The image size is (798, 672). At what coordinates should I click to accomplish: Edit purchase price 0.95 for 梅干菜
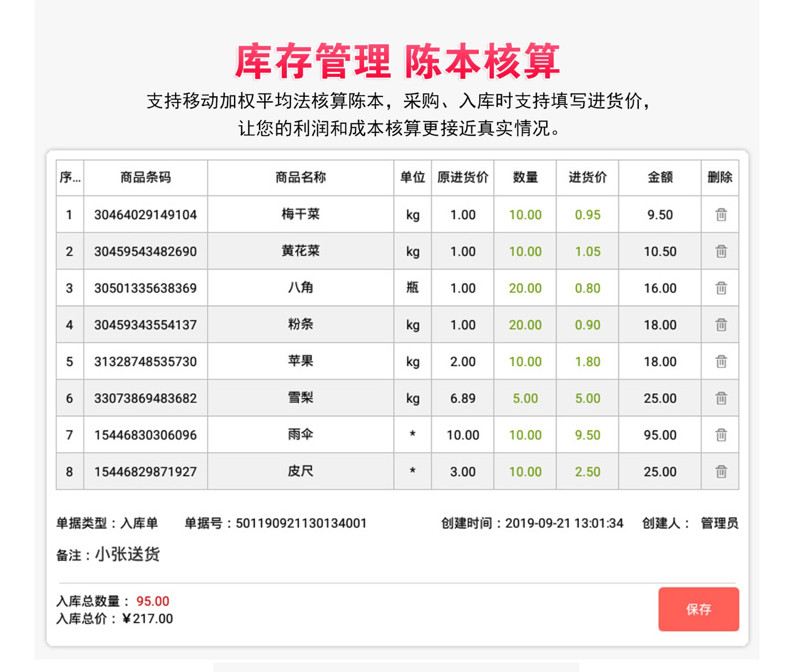click(587, 215)
